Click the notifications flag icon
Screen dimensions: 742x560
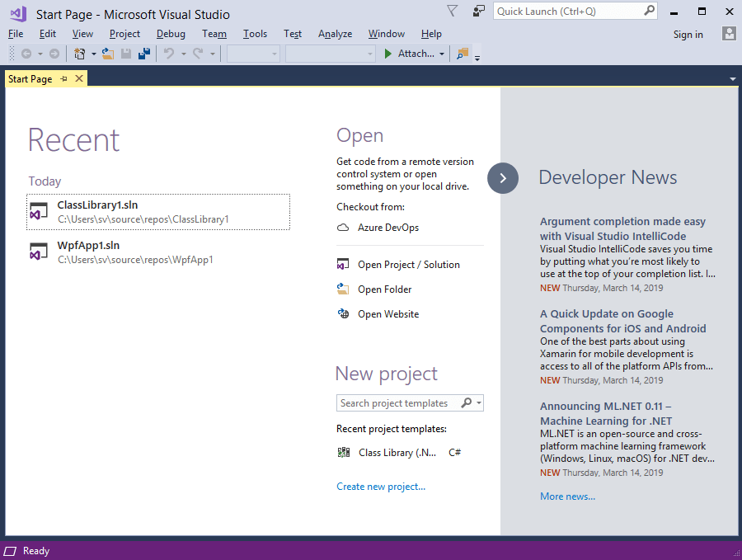[x=452, y=12]
